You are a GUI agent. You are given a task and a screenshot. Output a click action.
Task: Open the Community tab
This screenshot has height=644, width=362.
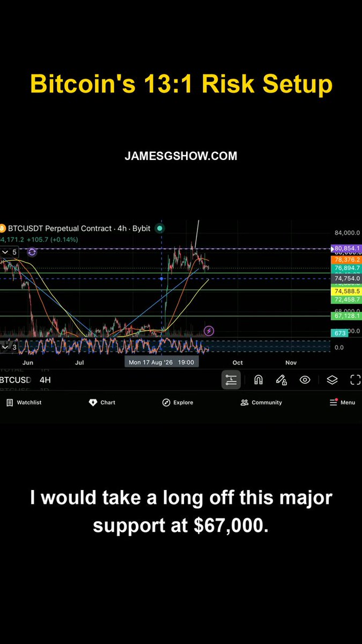coord(261,402)
